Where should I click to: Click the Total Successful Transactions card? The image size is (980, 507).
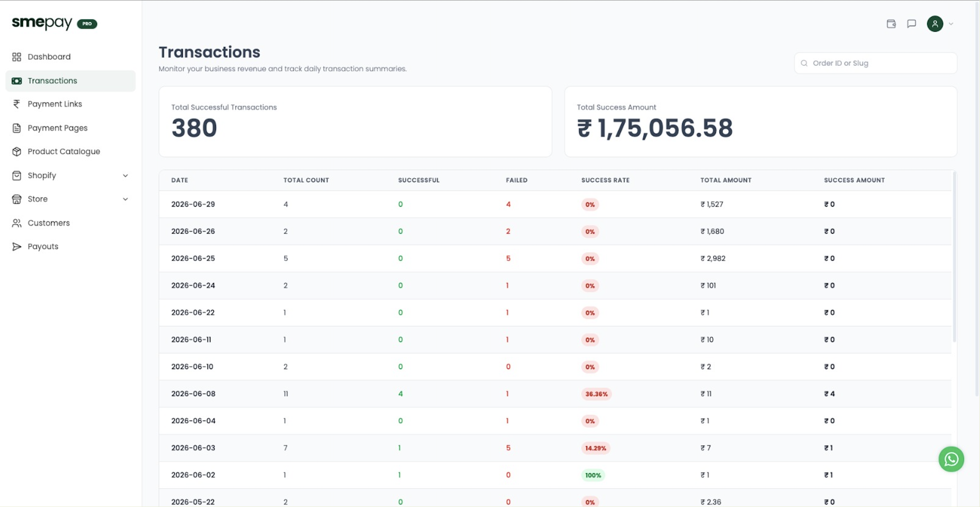[x=355, y=121]
